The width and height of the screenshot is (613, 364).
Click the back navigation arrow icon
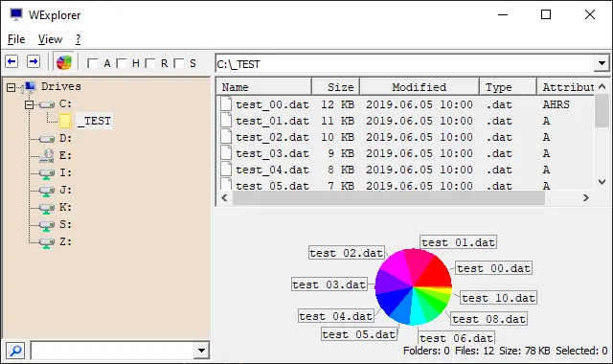pos(11,61)
